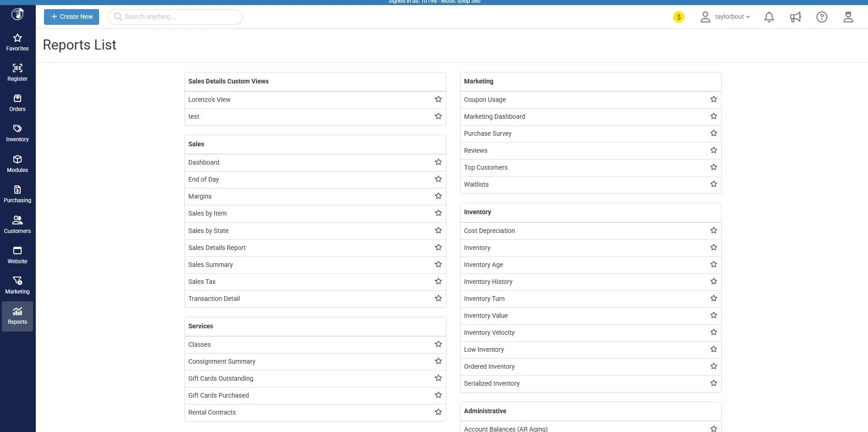The image size is (868, 432).
Task: Open the help question mark icon
Action: (x=822, y=17)
